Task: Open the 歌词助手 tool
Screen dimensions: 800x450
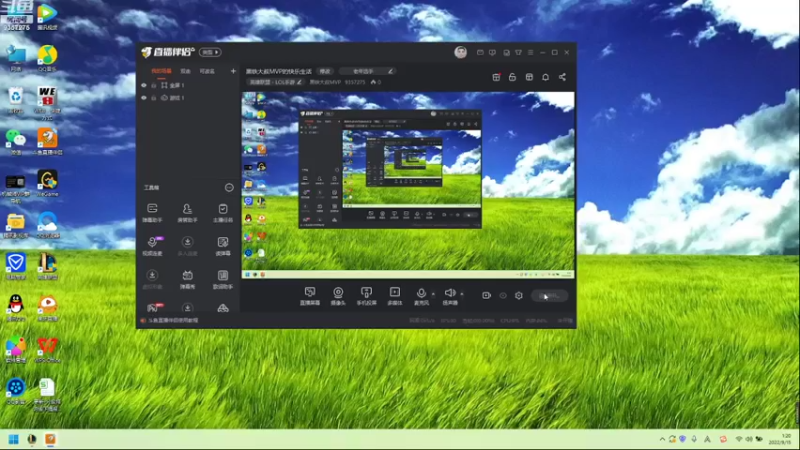Action: 223,279
